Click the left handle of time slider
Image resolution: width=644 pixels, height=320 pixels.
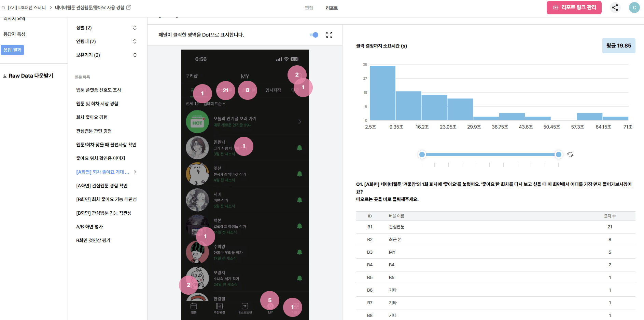coord(422,155)
